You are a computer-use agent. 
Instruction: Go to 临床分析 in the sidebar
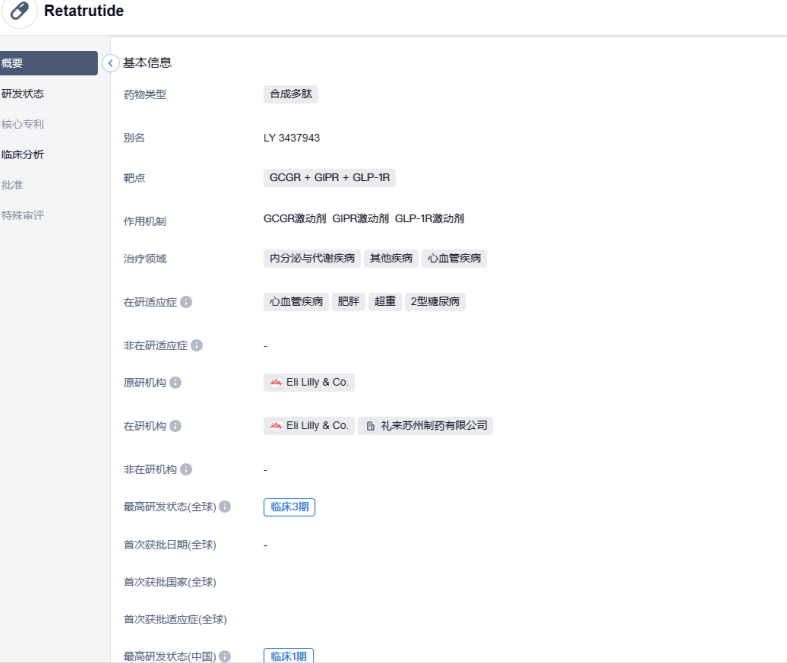tap(23, 155)
